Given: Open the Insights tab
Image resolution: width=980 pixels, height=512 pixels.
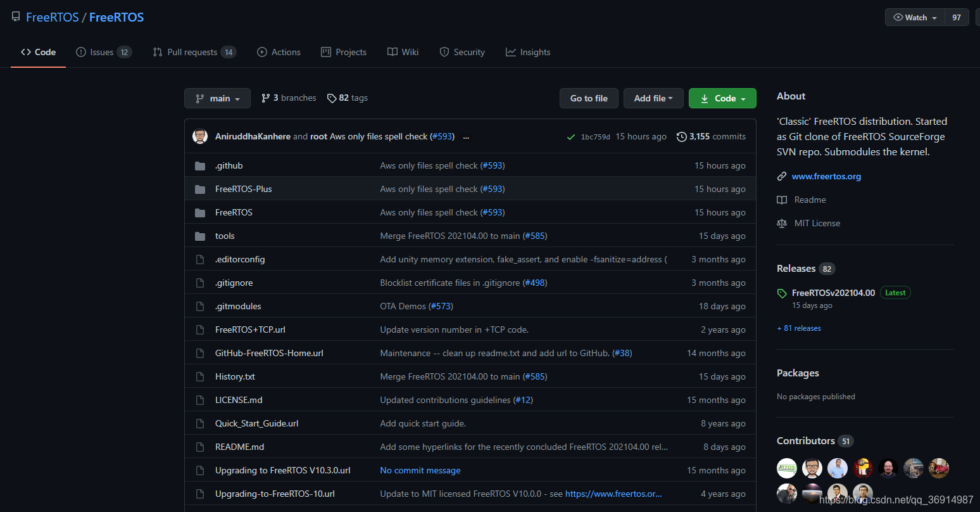Looking at the screenshot, I should point(528,52).
